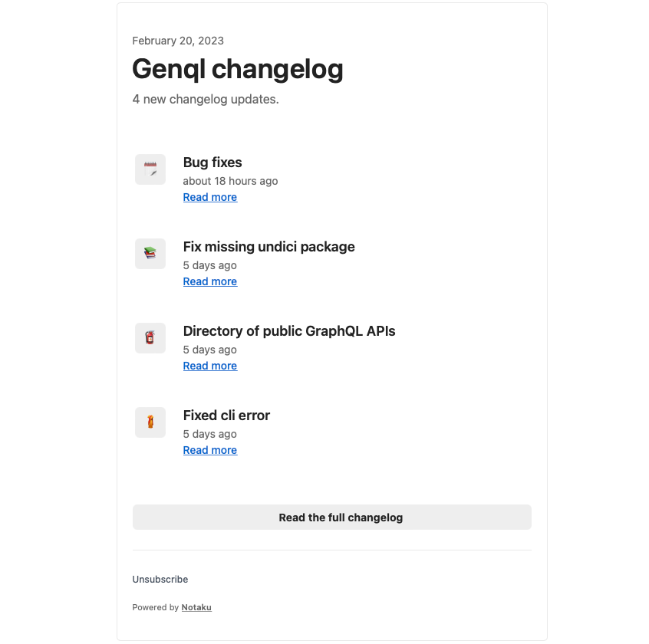
Task: Select the Bug fixes entry title
Action: 212,162
